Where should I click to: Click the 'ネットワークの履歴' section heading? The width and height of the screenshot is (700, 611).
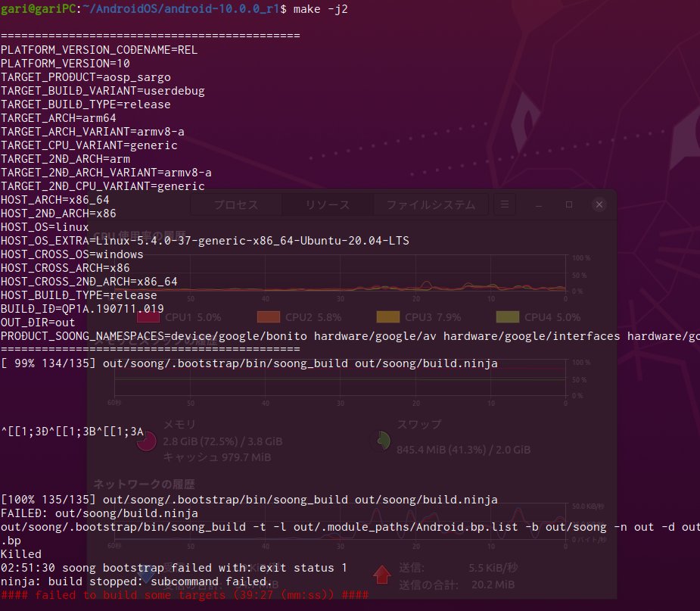144,484
